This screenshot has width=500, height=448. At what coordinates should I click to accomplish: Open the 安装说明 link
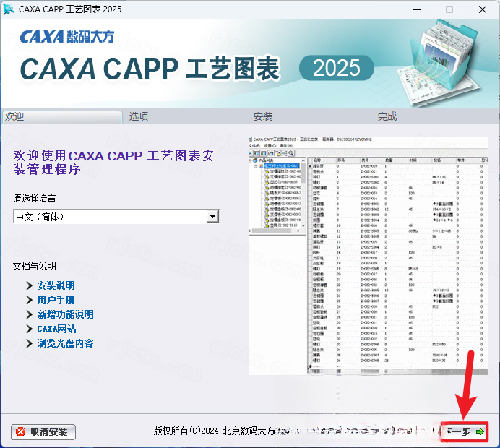click(56, 285)
